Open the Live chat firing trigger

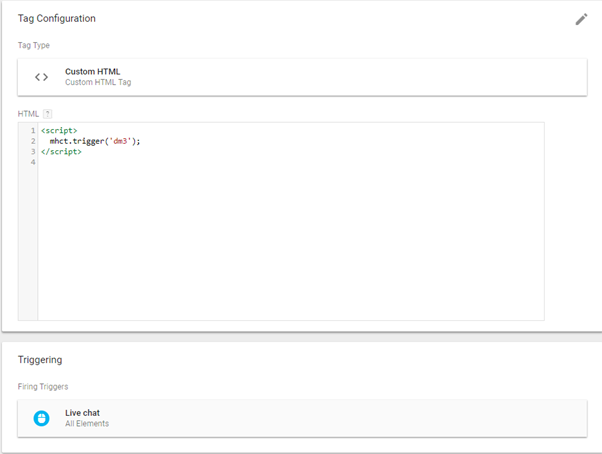[302, 418]
